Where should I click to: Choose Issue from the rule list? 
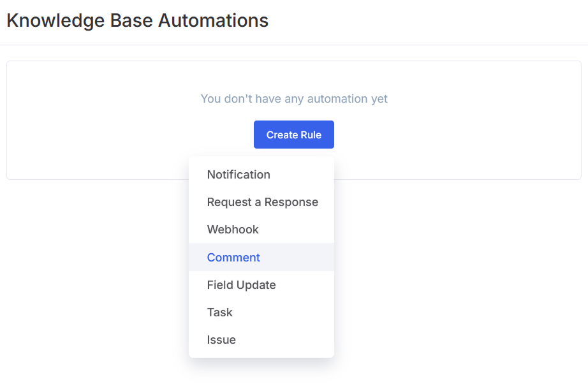point(221,340)
